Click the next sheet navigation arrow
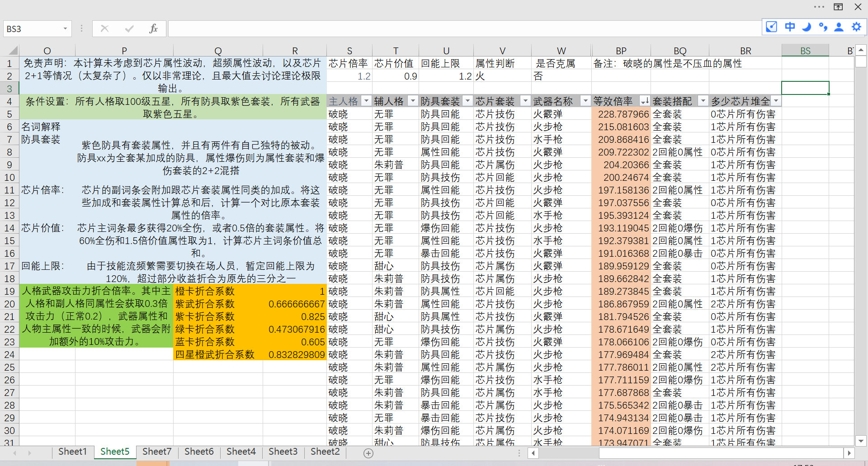868x466 pixels. [30, 452]
